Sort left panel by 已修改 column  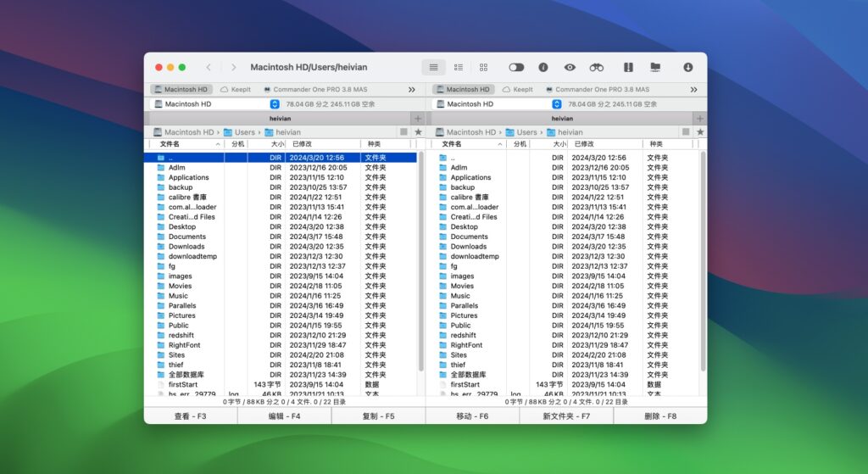tap(323, 144)
